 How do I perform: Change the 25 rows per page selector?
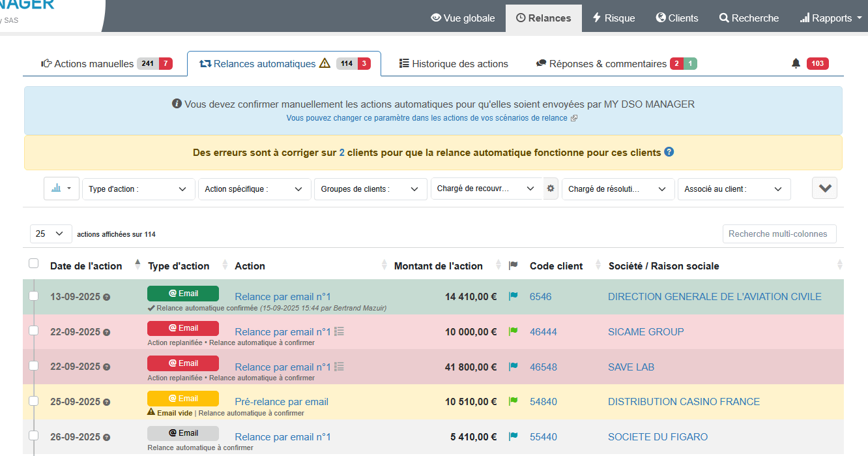point(51,234)
